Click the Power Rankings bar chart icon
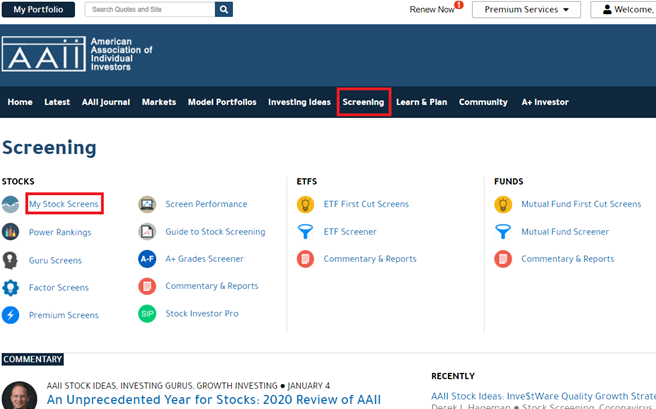The image size is (656, 409). (x=10, y=232)
